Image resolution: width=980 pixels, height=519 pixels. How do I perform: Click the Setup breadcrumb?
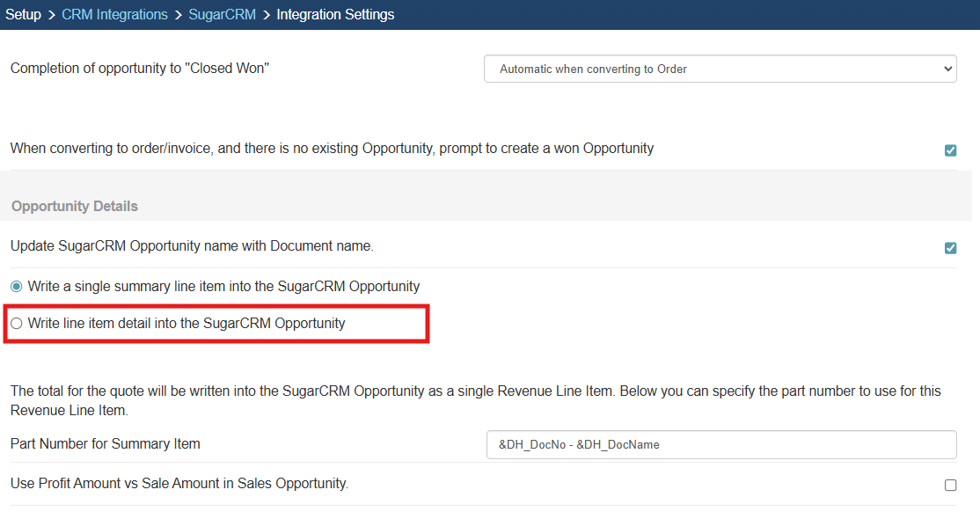tap(23, 15)
